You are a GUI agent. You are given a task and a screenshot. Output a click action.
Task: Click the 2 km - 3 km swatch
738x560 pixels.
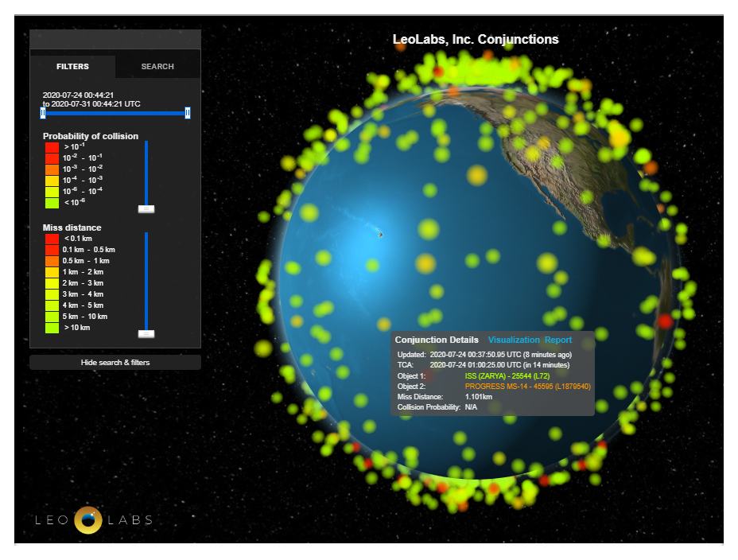[52, 283]
